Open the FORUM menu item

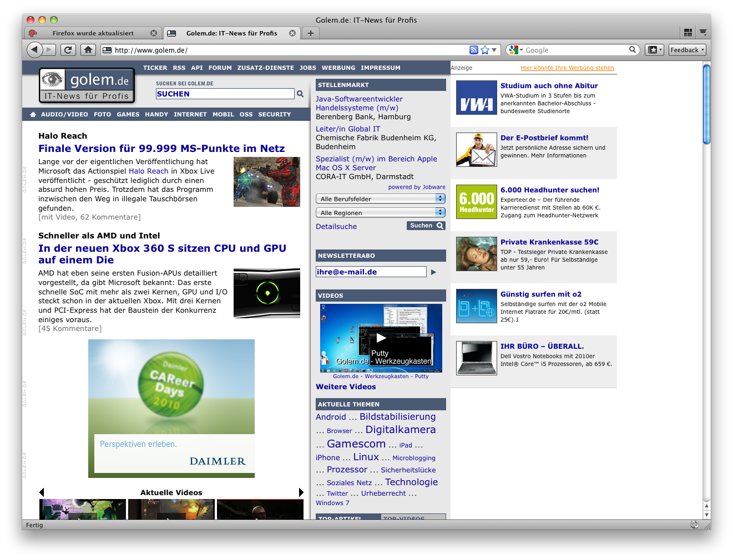pyautogui.click(x=220, y=68)
